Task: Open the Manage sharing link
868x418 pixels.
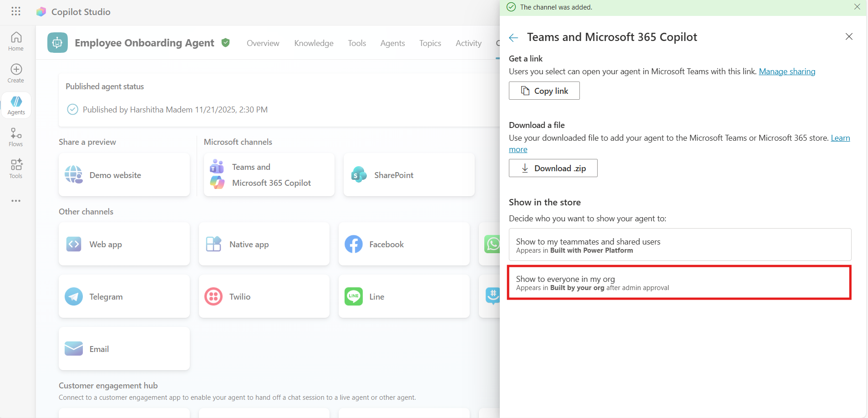Action: coord(787,71)
